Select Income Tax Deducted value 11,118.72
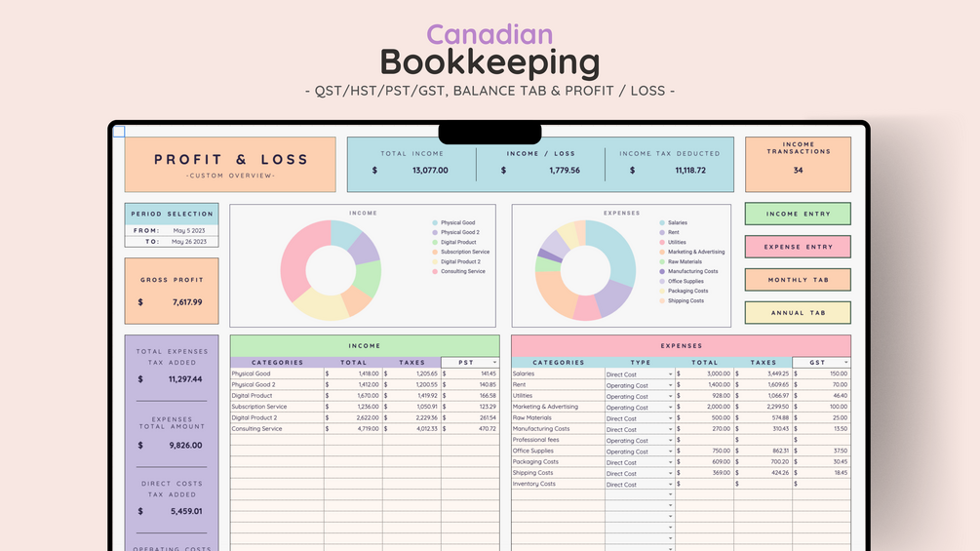The width and height of the screenshot is (980, 551). click(690, 170)
